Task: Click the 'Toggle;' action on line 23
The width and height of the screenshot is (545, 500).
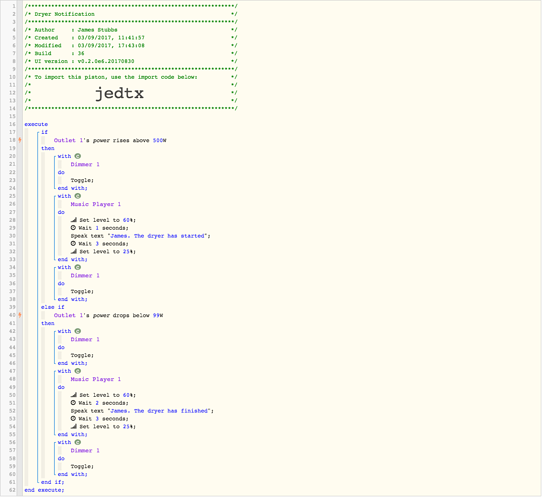Action: pyautogui.click(x=82, y=181)
